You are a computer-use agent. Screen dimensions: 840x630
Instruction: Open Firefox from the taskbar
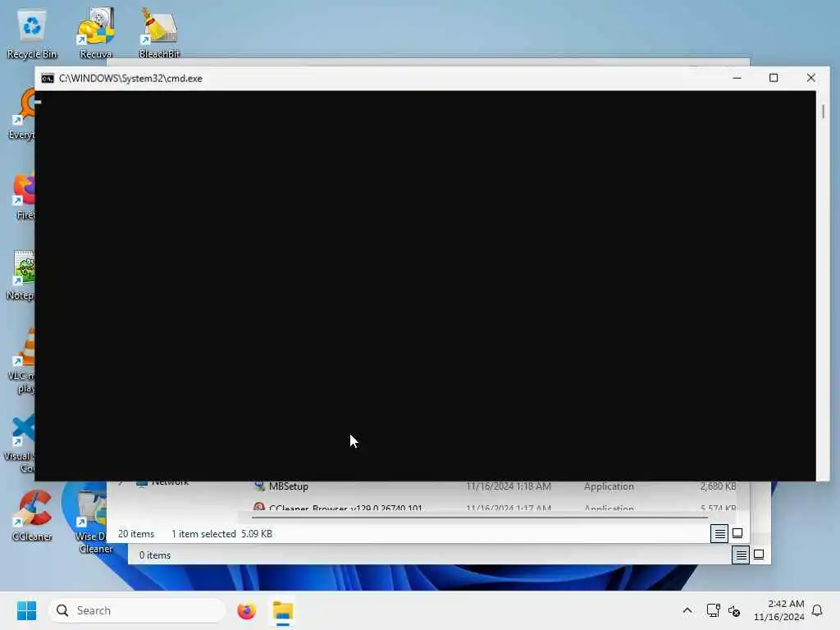click(246, 610)
